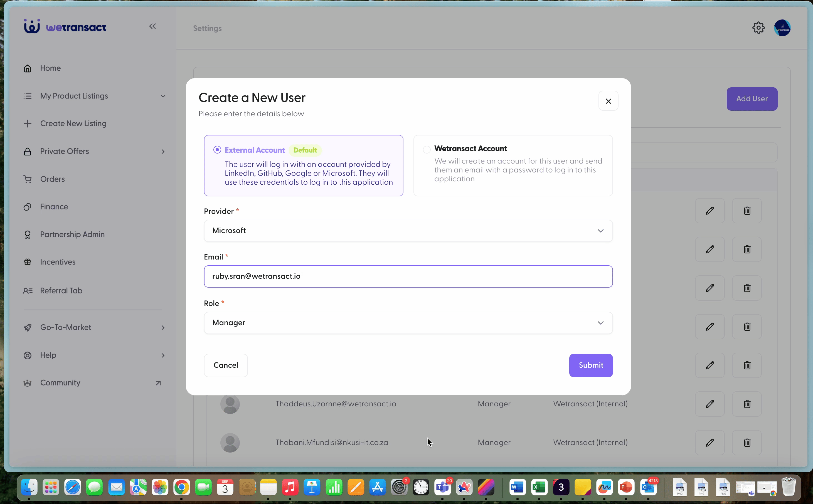Close the Create a New User dialog
813x504 pixels.
(608, 101)
